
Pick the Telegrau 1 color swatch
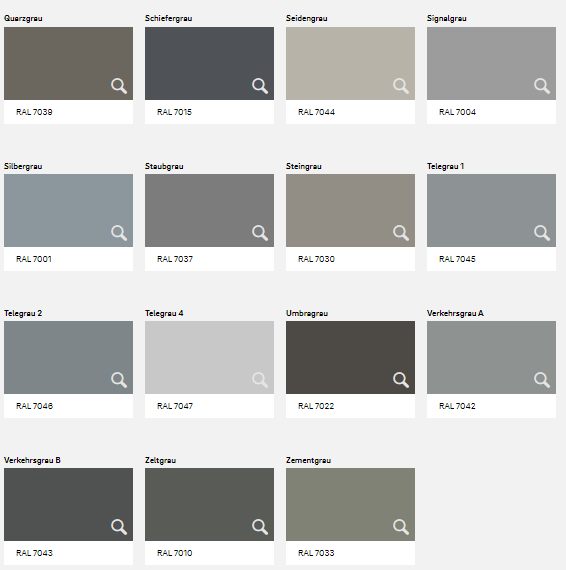[x=491, y=210]
